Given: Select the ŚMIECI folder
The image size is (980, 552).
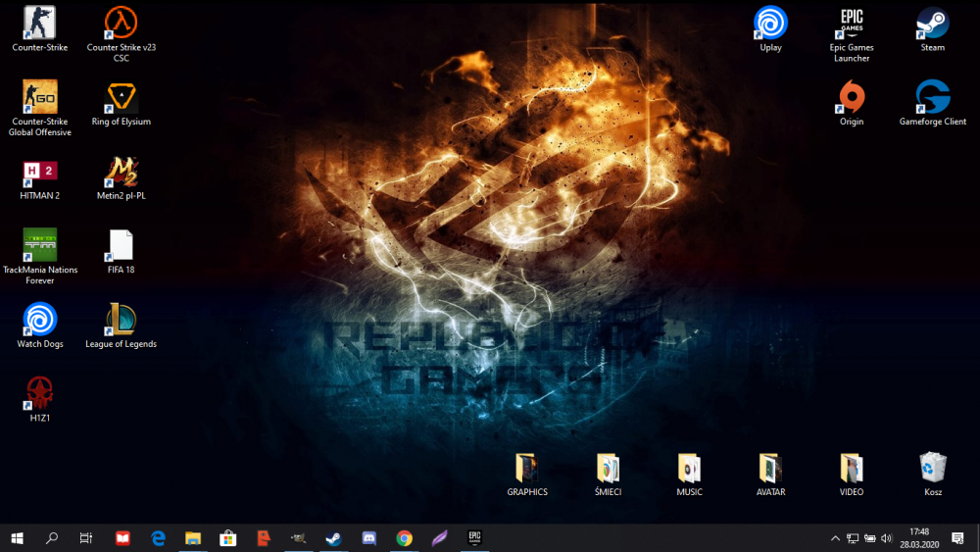Looking at the screenshot, I should pos(609,474).
